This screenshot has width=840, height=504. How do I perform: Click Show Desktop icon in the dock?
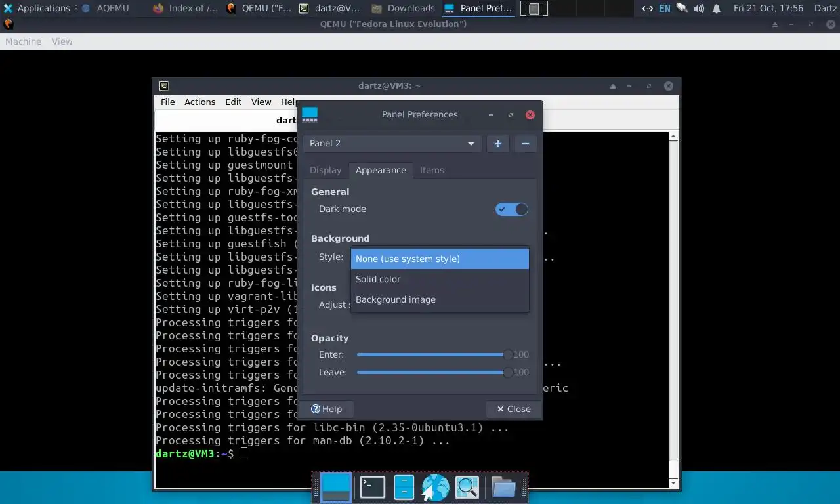[336, 488]
